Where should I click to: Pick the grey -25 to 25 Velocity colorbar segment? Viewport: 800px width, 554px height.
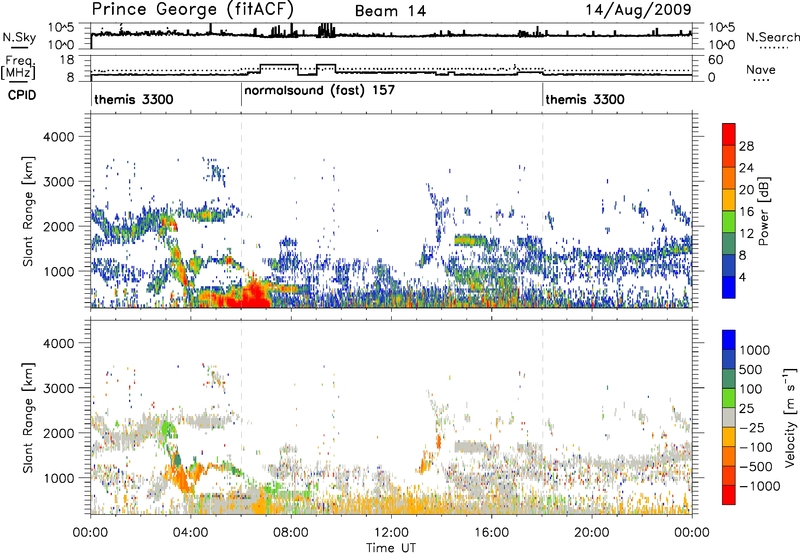tap(729, 418)
